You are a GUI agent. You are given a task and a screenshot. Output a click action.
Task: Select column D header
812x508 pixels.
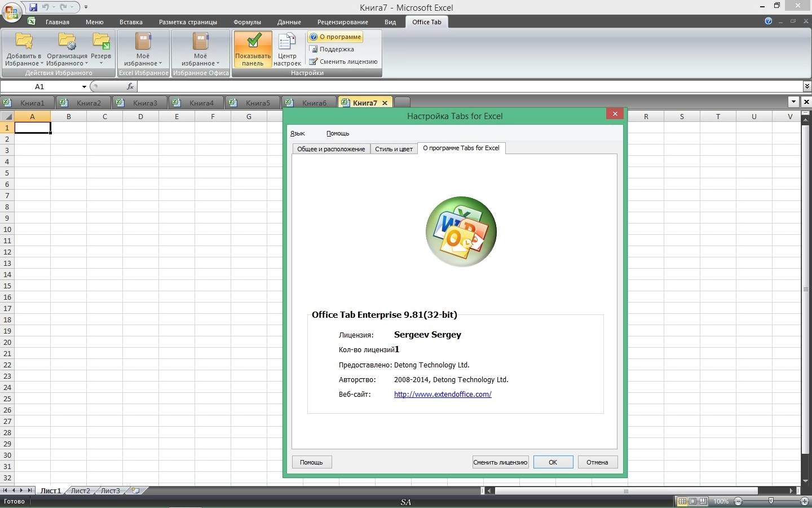[140, 116]
